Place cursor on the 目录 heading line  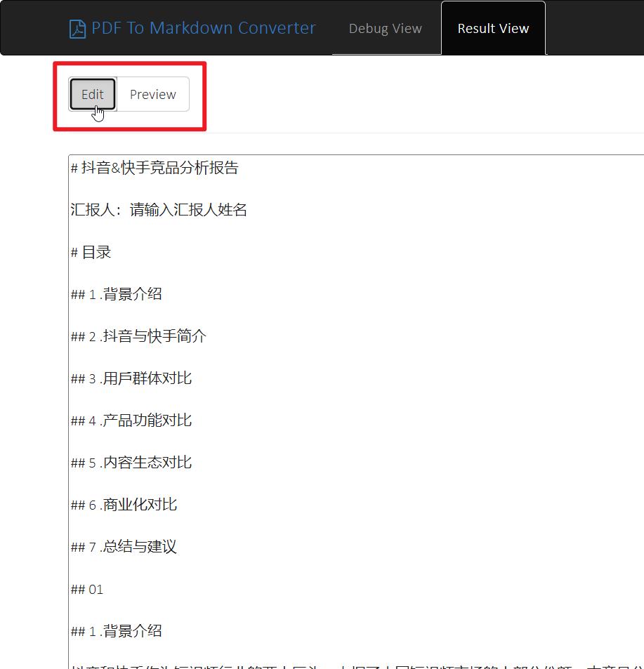pyautogui.click(x=91, y=251)
